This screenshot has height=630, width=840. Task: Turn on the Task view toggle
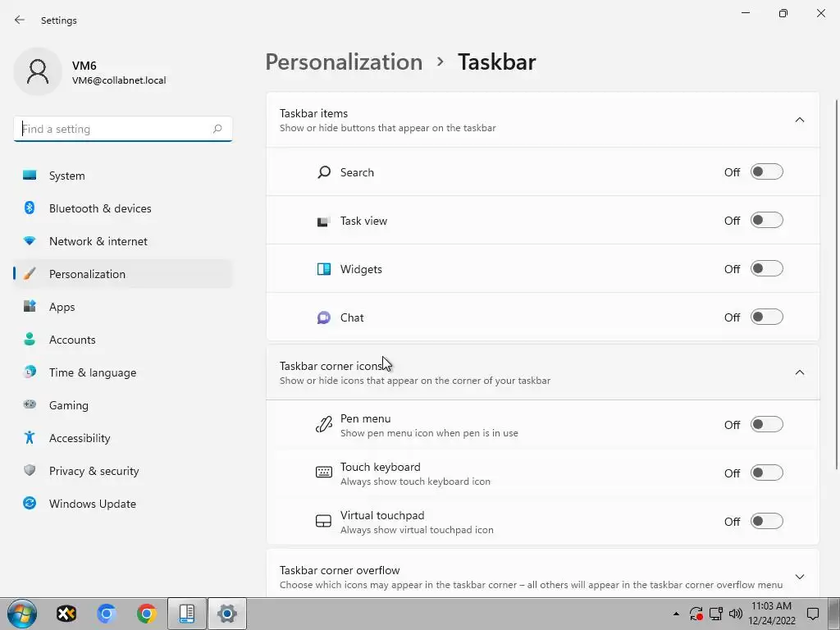click(x=767, y=220)
